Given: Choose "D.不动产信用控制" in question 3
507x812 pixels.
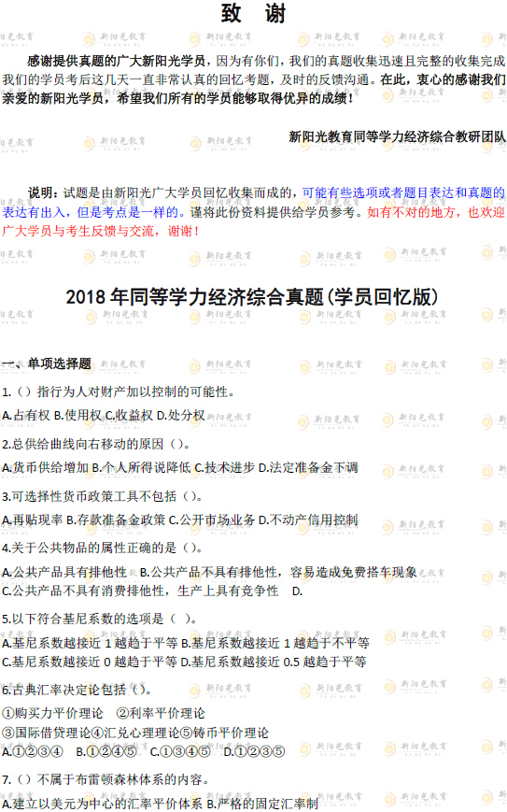Looking at the screenshot, I should click(308, 520).
